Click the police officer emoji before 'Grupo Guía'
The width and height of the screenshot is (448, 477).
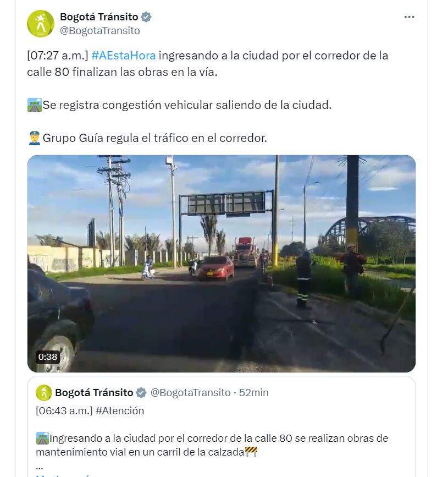pyautogui.click(x=34, y=138)
